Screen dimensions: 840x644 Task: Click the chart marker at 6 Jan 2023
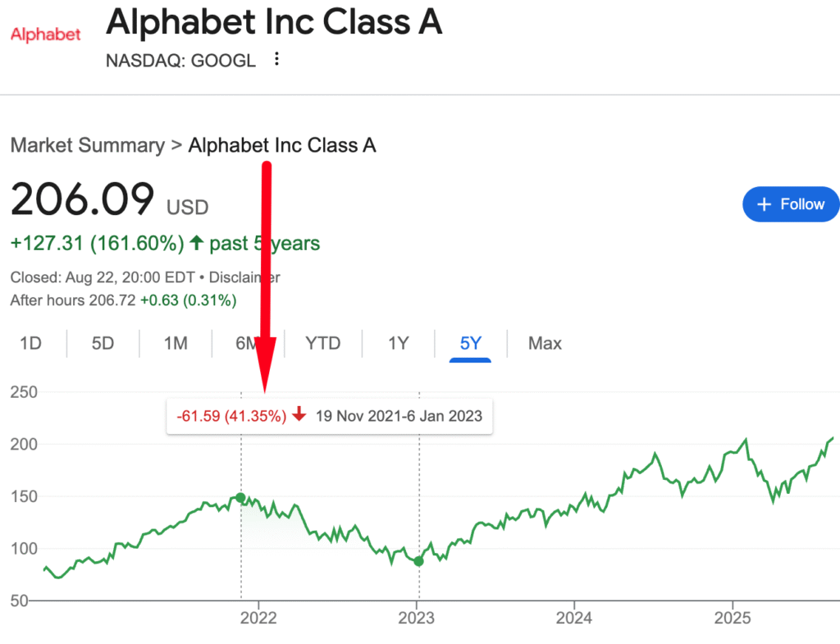pyautogui.click(x=419, y=561)
